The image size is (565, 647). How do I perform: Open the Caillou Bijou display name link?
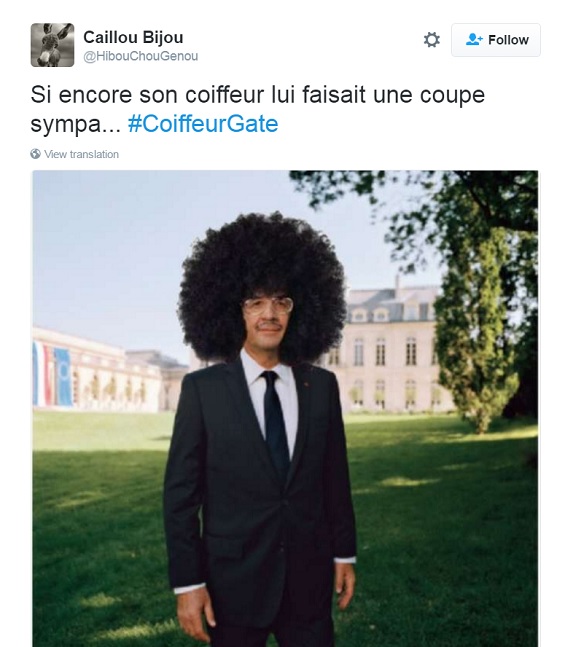pyautogui.click(x=133, y=38)
